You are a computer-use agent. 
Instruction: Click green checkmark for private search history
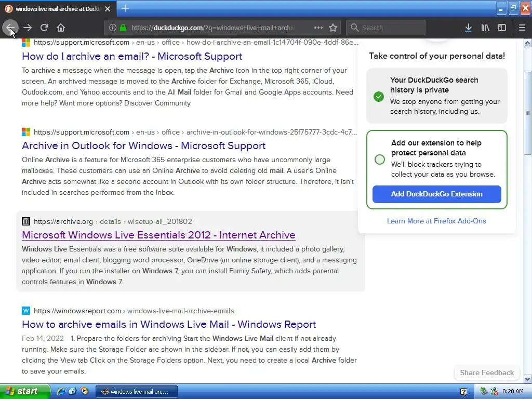tap(379, 97)
